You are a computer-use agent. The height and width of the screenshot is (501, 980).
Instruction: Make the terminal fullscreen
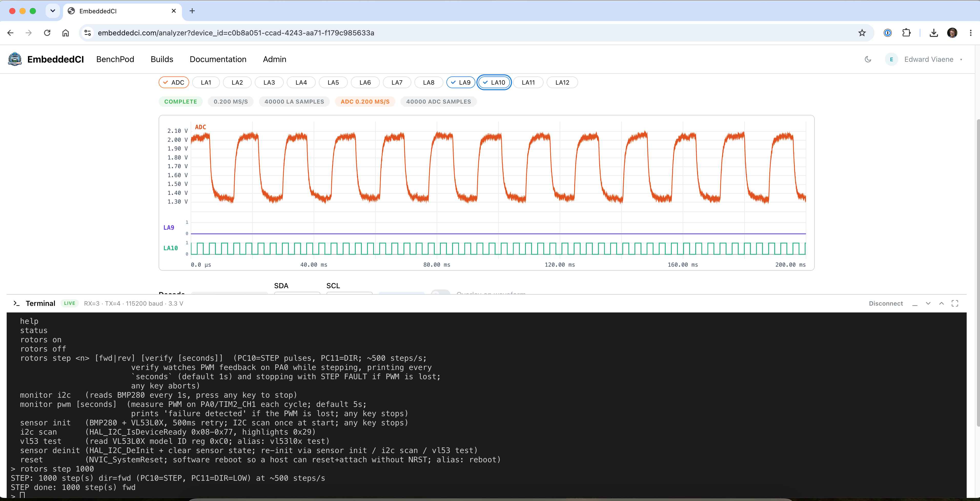tap(955, 303)
